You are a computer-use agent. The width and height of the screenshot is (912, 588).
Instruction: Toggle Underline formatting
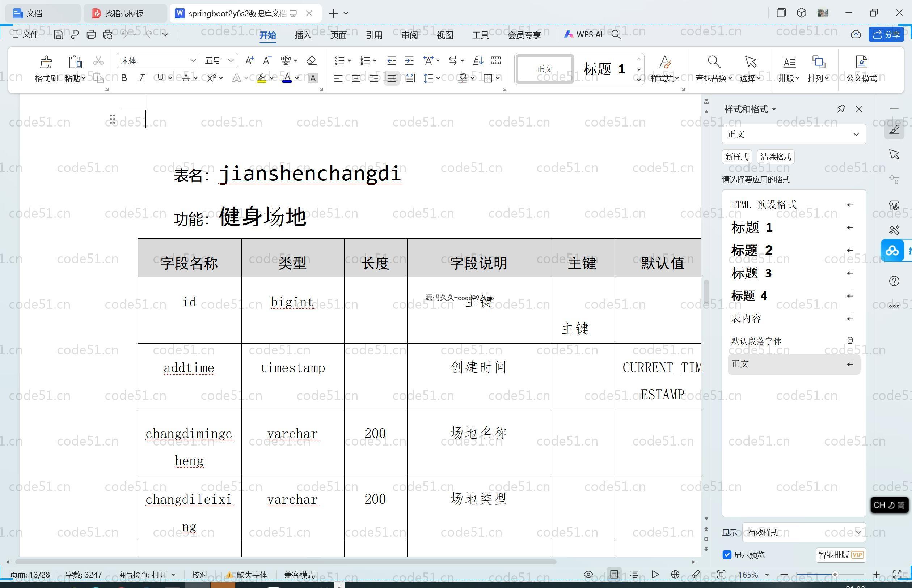[x=160, y=78]
